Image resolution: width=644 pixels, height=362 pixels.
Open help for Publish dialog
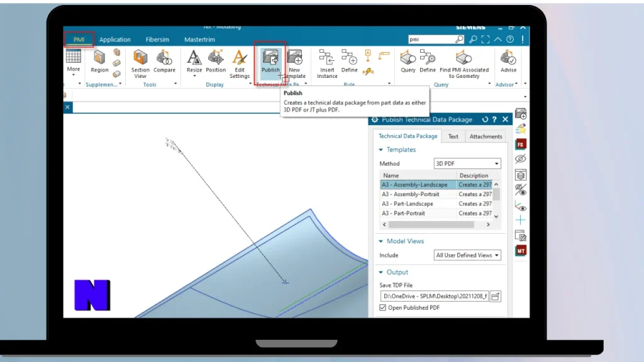(494, 119)
